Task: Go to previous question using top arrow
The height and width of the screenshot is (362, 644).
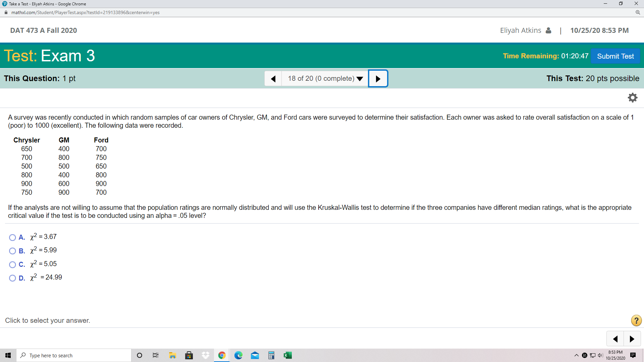Action: coord(273,78)
